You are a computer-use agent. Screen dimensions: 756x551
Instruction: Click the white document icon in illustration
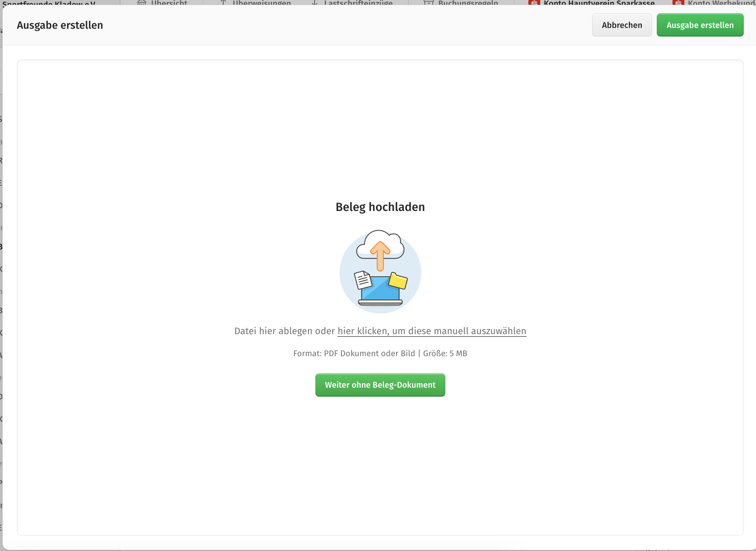(363, 280)
